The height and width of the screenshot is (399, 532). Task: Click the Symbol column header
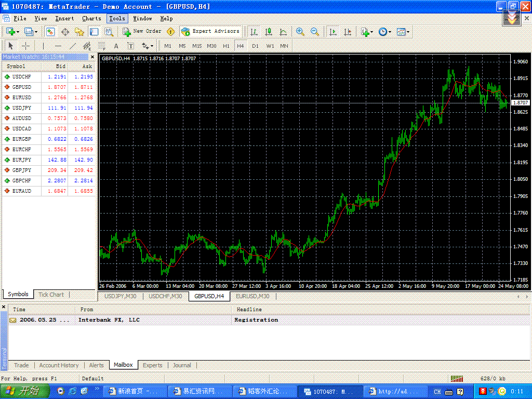tap(22, 66)
